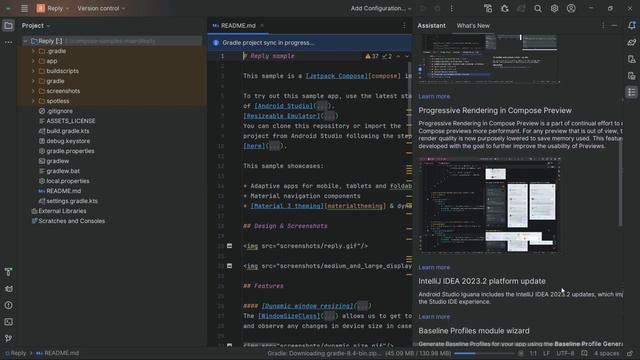Select the Assistant tab
Screen dimensions: 640x360
(431, 25)
